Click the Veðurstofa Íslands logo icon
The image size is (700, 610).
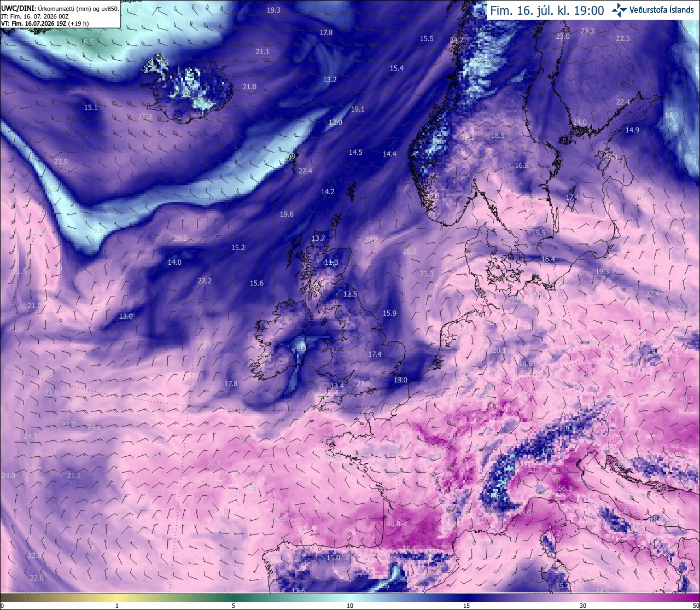[x=619, y=10]
